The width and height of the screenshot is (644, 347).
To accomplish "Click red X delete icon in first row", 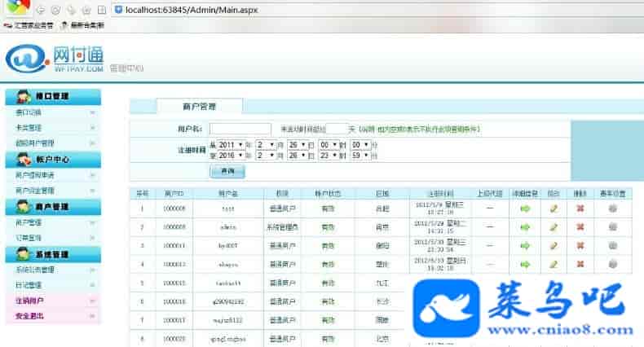I will pyautogui.click(x=580, y=208).
